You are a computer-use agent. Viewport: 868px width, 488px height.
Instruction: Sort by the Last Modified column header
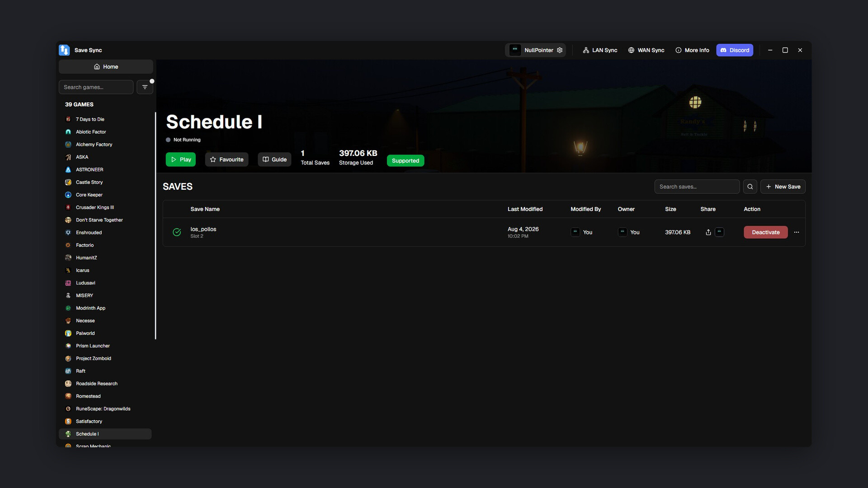click(x=525, y=209)
